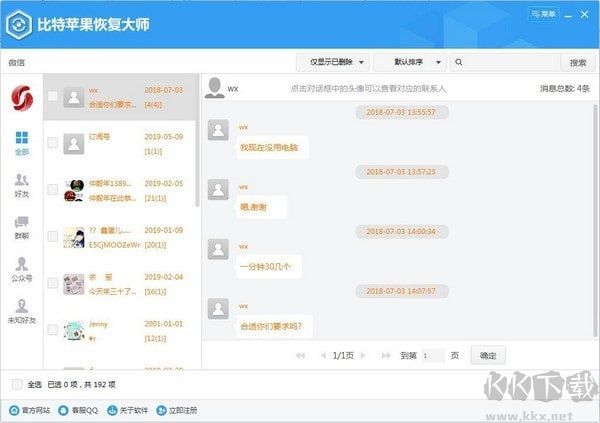Image resolution: width=600 pixels, height=423 pixels.
Task: Toggle the 全选 select all checkbox
Action: coord(17,384)
